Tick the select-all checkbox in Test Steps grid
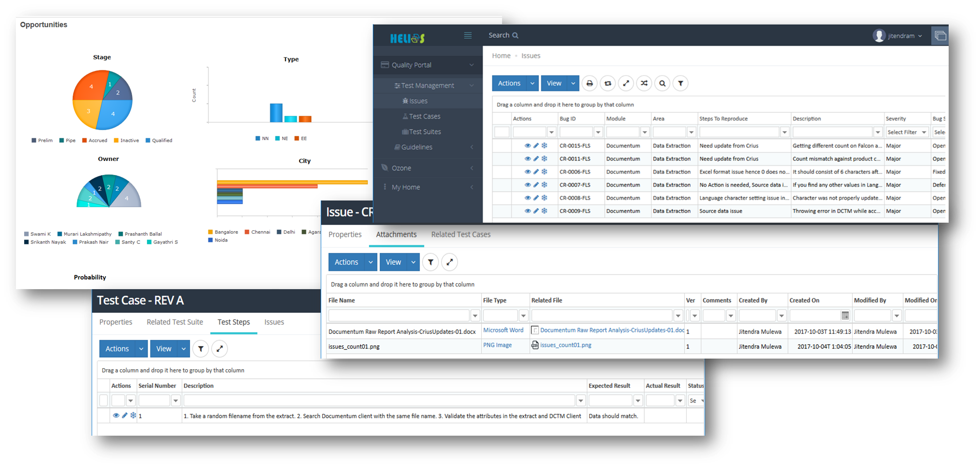Viewport: 980px width, 467px height. (103, 400)
